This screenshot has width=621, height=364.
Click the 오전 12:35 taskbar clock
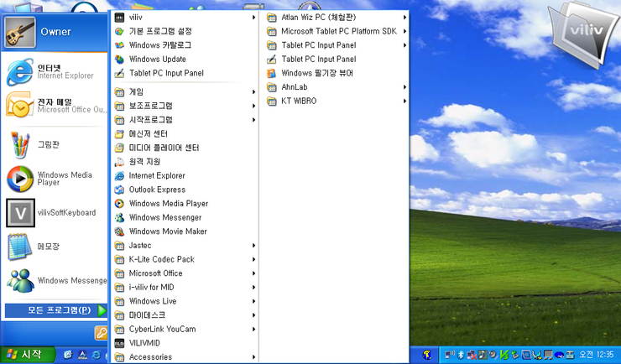click(x=596, y=355)
